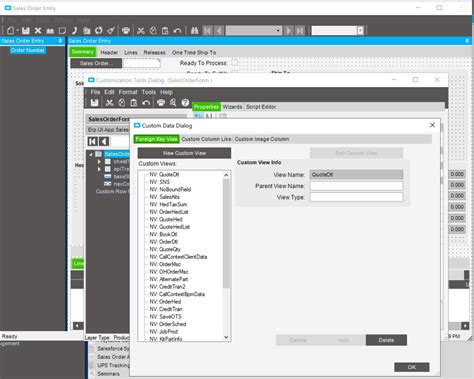The width and height of the screenshot is (474, 379).
Task: Click Print Preview magnifier icon in Customization Tools
Action: click(173, 103)
